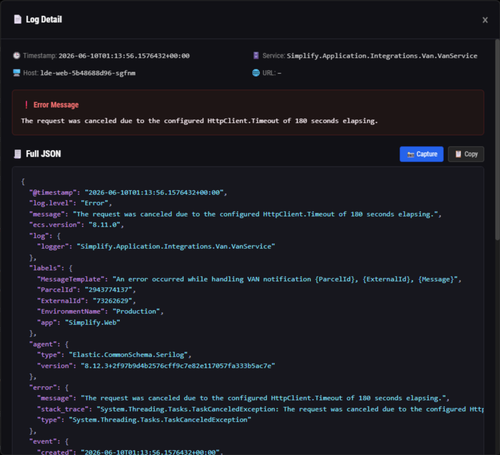Screen dimensions: 500x455
Task: Click the "Full JSON" heading
Action: pos(43,154)
